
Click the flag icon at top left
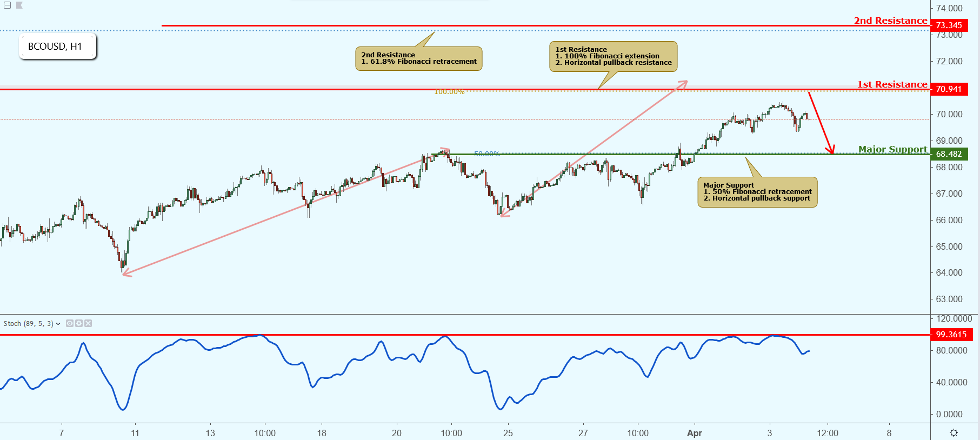(19, 5)
